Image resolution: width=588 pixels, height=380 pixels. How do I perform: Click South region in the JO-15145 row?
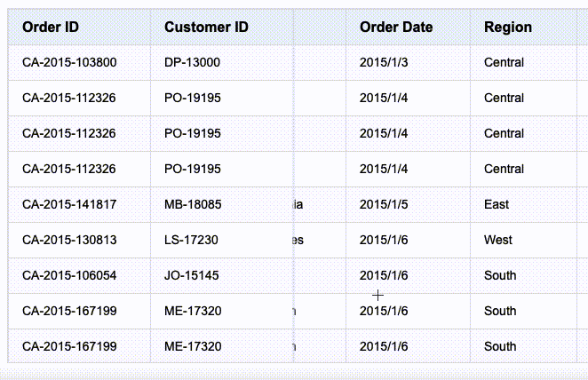pos(500,275)
